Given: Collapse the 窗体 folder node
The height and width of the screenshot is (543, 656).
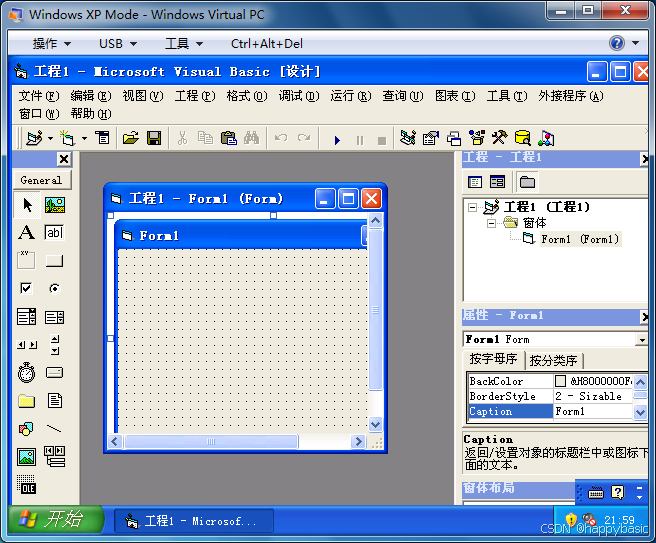Looking at the screenshot, I should pyautogui.click(x=492, y=223).
